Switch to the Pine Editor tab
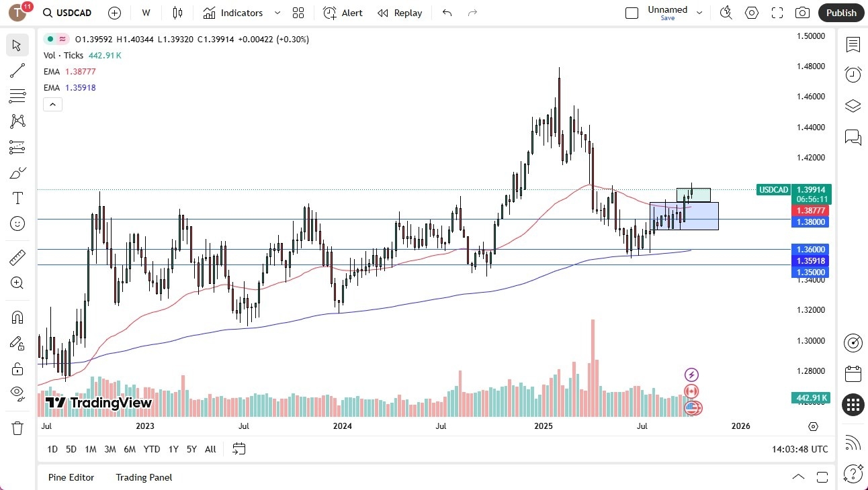 coord(71,477)
